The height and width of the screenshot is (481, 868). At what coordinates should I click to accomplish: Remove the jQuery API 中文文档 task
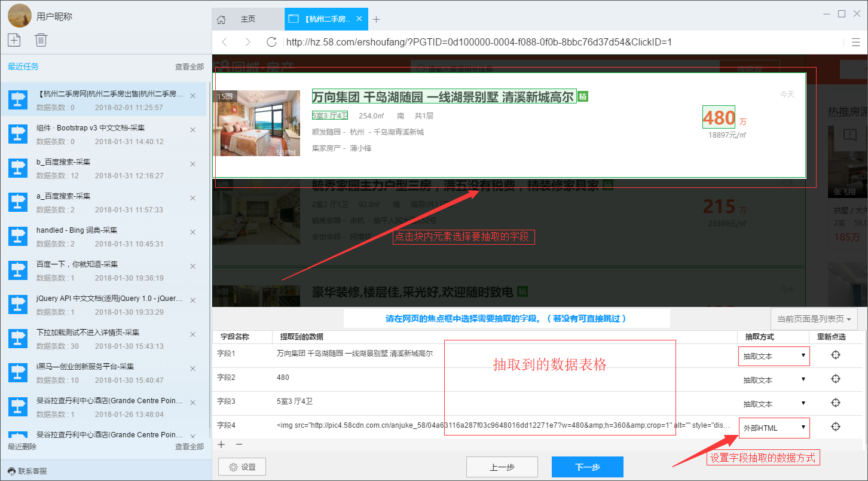click(192, 300)
